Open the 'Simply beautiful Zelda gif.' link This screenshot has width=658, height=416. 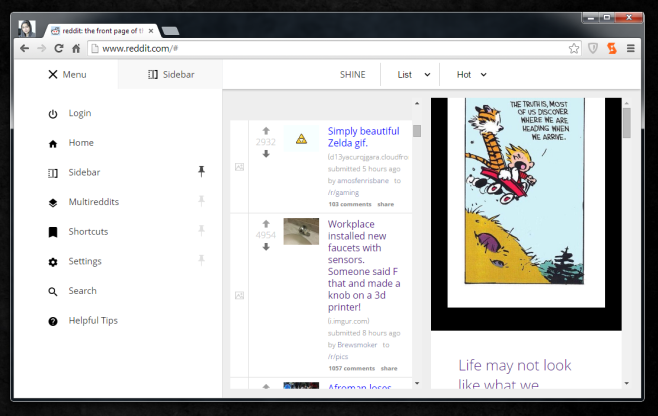point(363,137)
